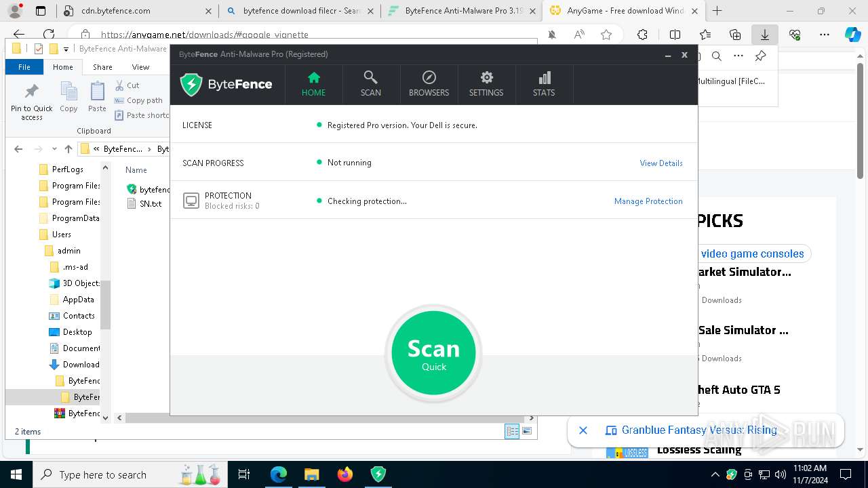The image size is (868, 488).
Task: Click the Name column header
Action: pyautogui.click(x=136, y=170)
